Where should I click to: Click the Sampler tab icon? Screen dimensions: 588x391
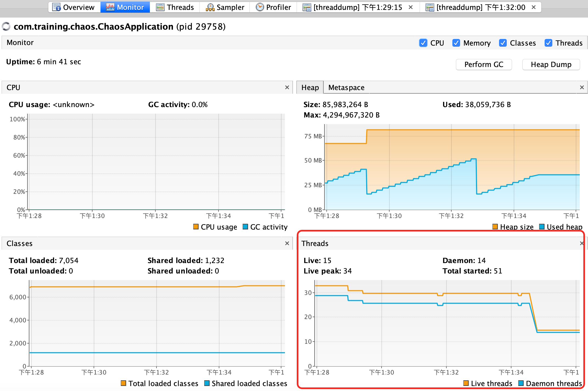tap(210, 7)
